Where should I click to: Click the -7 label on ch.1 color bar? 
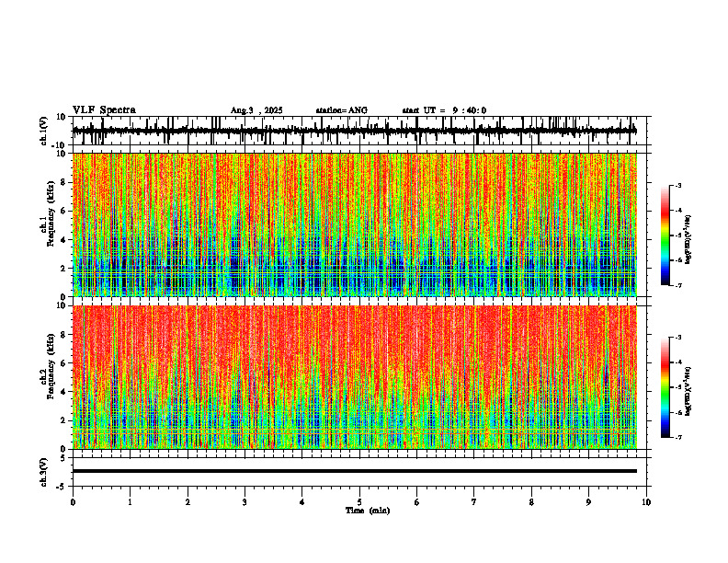[678, 285]
